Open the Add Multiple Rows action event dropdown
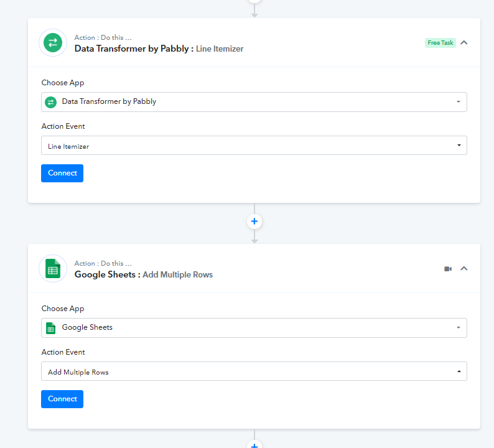Screen dimensions: 494x448 254,371
